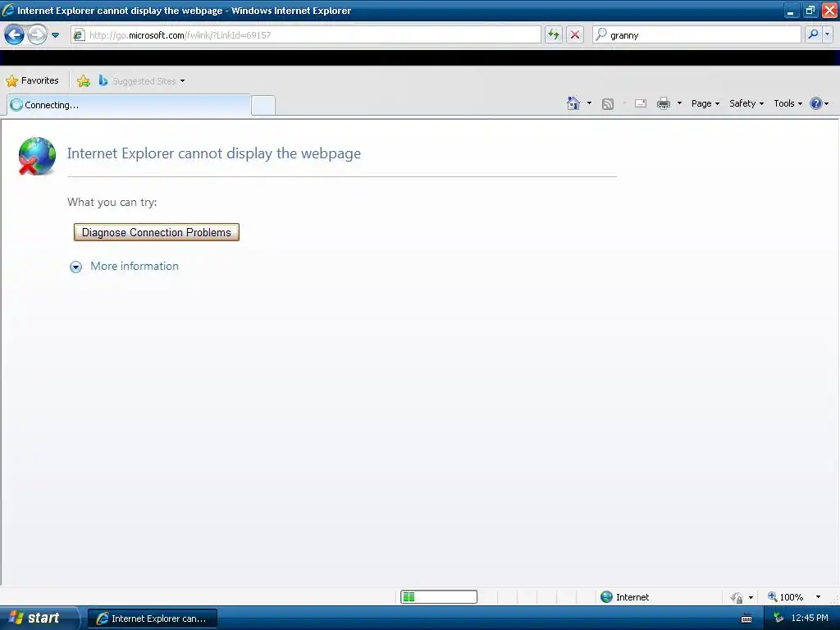Click the More information link text
This screenshot has width=840, height=630.
135,267
